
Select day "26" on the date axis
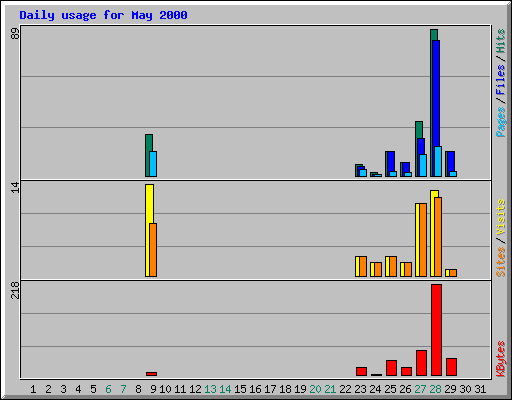(405, 389)
